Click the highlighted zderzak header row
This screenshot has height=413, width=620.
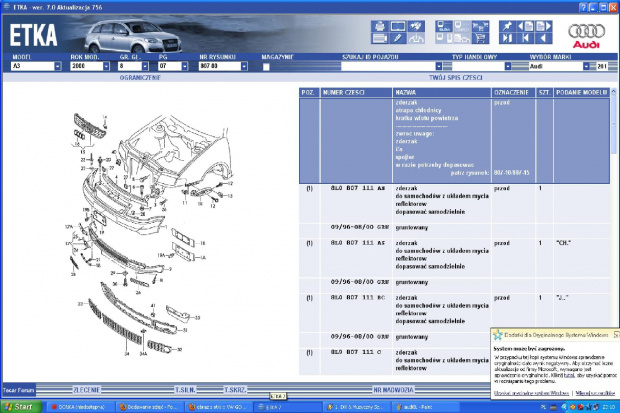pos(454,141)
